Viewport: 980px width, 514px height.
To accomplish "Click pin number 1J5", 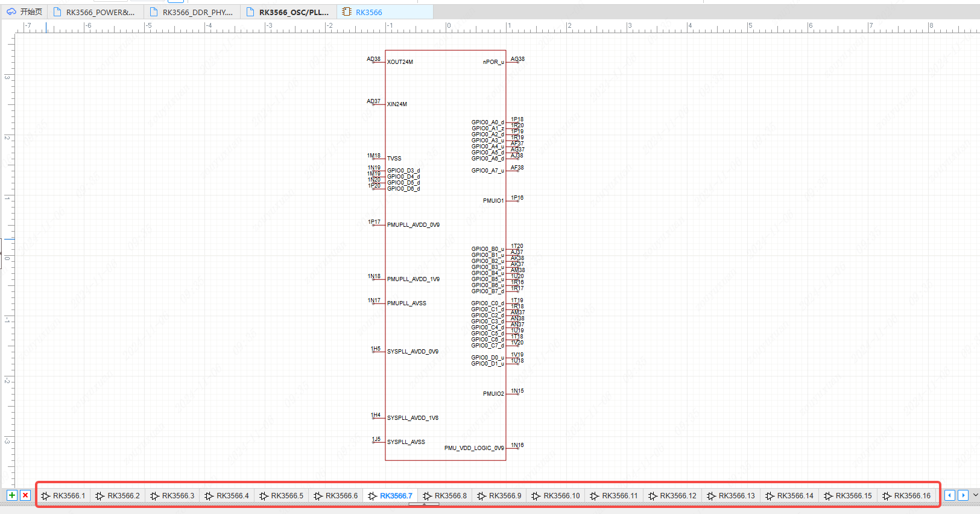I will [x=376, y=439].
